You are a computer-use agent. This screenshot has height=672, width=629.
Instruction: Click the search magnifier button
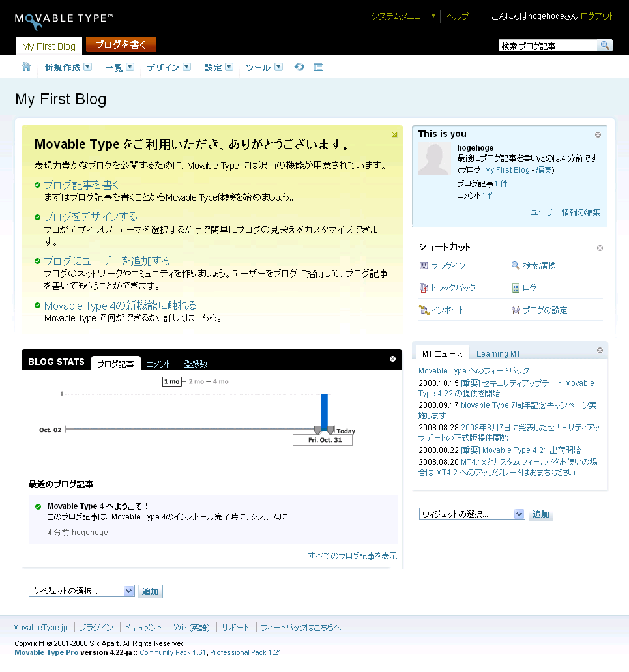click(605, 46)
